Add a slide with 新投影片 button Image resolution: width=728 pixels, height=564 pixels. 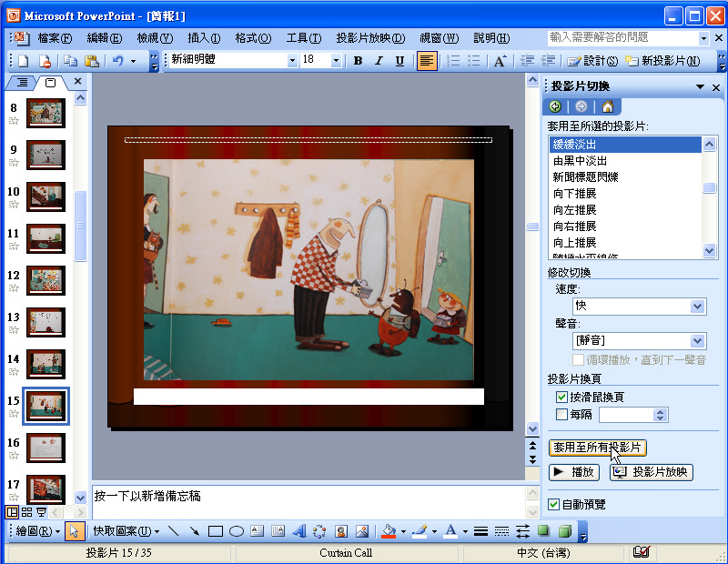coord(662,61)
